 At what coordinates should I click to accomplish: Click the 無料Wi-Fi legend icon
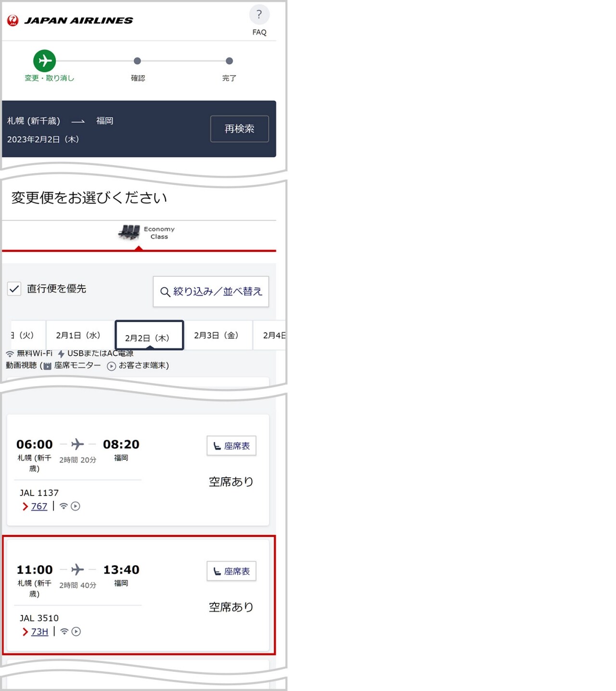(10, 354)
